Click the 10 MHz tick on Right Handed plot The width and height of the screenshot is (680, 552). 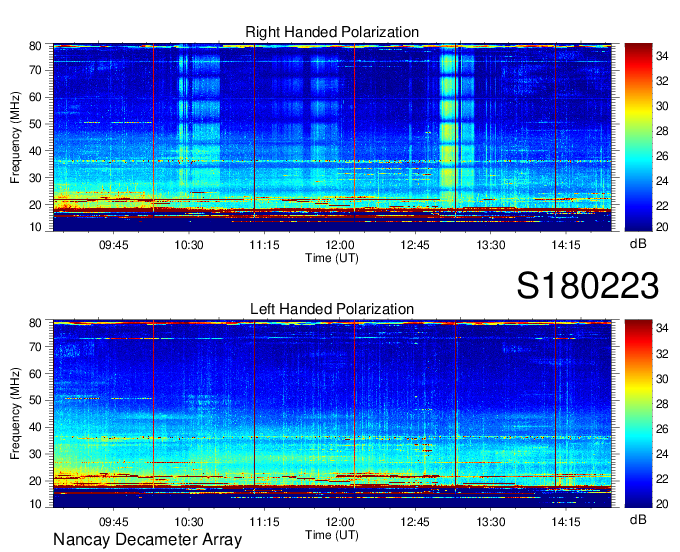(x=35, y=227)
